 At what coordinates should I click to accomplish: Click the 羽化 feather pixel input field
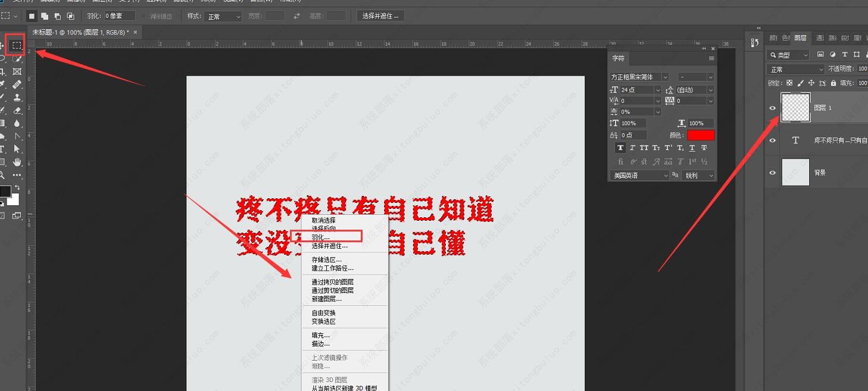click(x=119, y=16)
